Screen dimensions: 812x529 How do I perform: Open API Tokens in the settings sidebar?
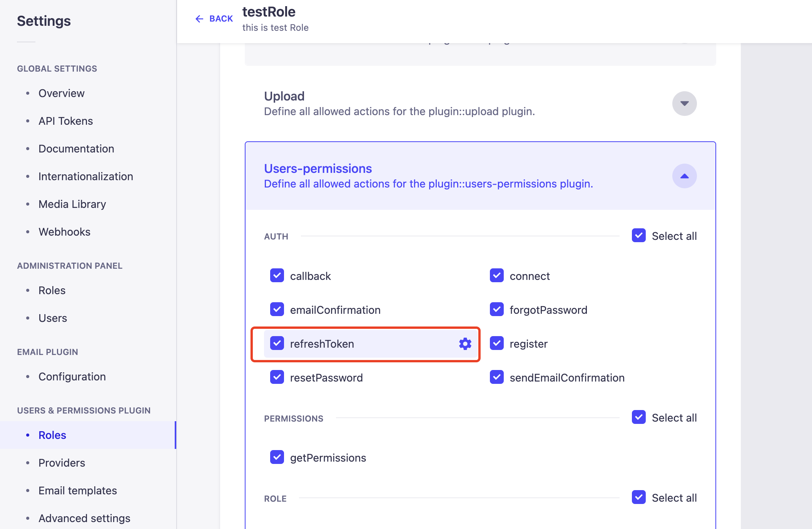(66, 121)
